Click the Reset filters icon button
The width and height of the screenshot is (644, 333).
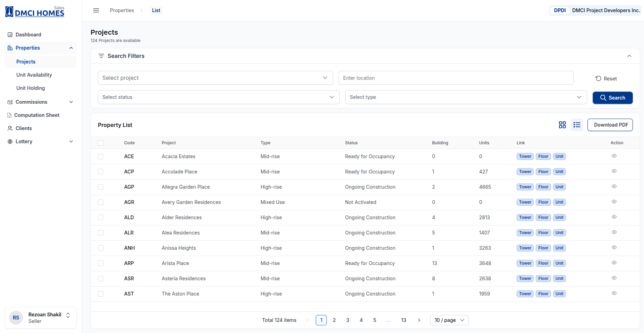[606, 79]
